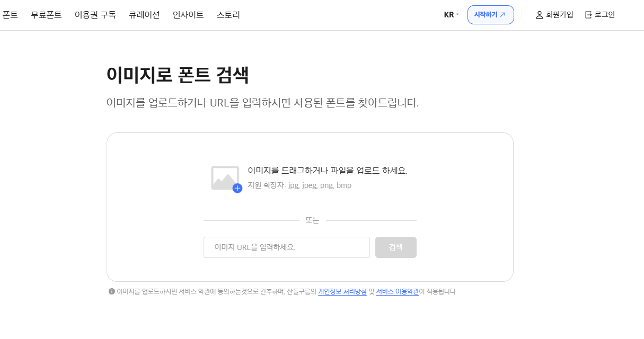Open the KR language dropdown
The image size is (644, 339).
click(x=452, y=15)
